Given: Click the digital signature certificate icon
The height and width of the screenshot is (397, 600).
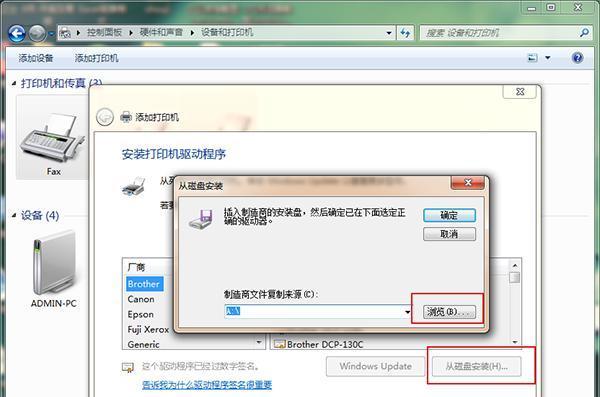Looking at the screenshot, I should pyautogui.click(x=128, y=367).
